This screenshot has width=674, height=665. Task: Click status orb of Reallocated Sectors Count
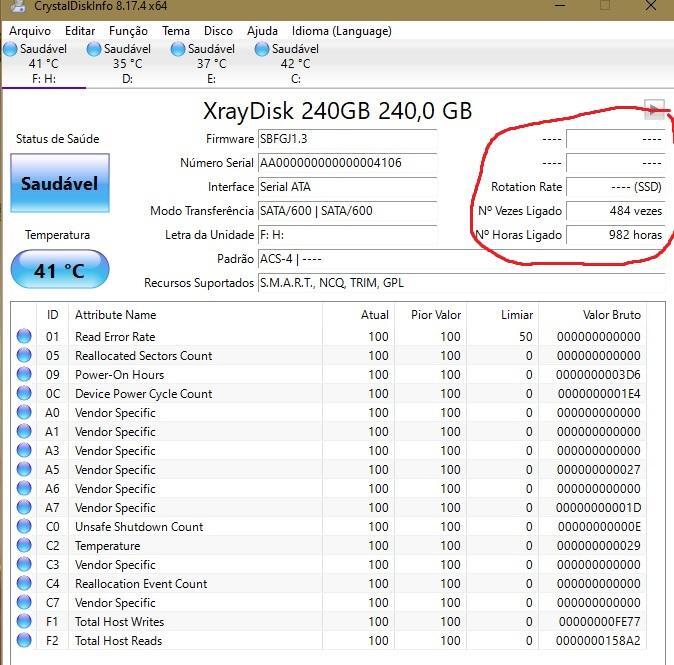(24, 355)
